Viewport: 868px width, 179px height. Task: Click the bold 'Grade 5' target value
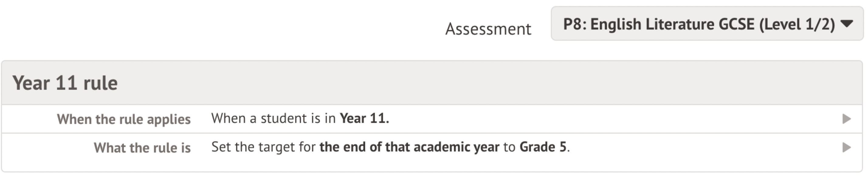pos(542,147)
